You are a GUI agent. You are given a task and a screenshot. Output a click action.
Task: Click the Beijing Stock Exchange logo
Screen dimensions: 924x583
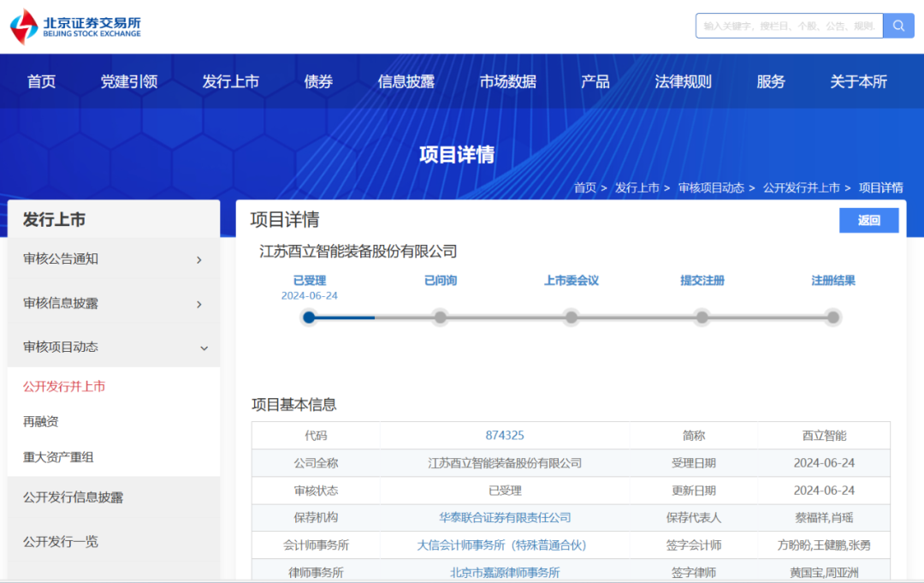(x=75, y=27)
